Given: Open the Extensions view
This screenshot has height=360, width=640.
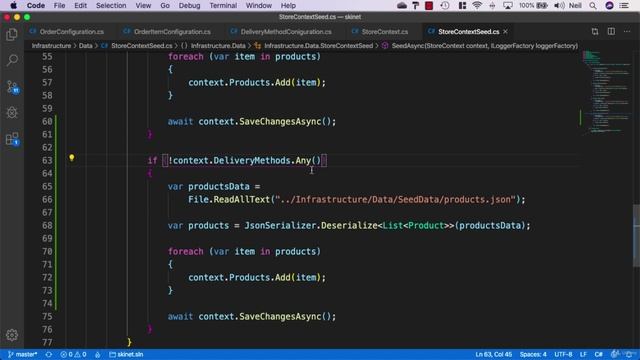Looking at the screenshot, I should [12, 139].
